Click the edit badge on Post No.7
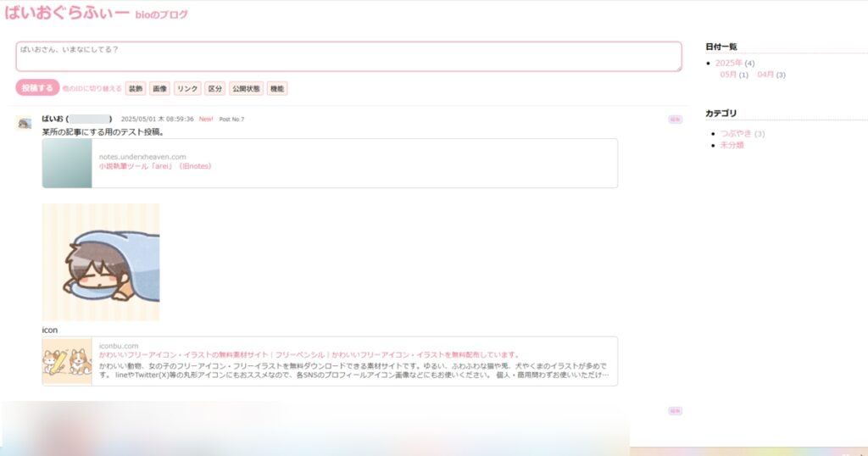Screen dimensions: 868x456 pyautogui.click(x=675, y=120)
